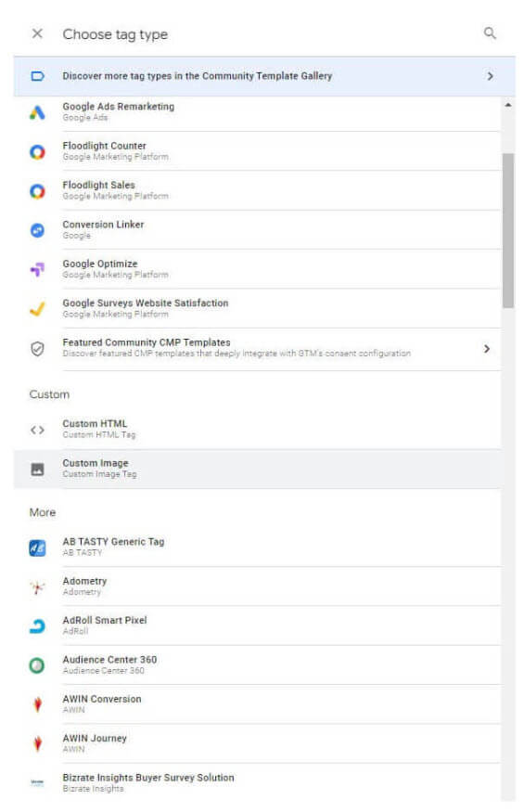Expand the Community Template Gallery chevron

[490, 76]
